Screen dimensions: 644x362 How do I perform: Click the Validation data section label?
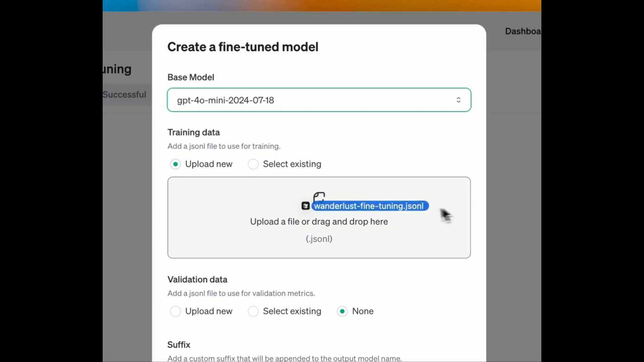197,280
